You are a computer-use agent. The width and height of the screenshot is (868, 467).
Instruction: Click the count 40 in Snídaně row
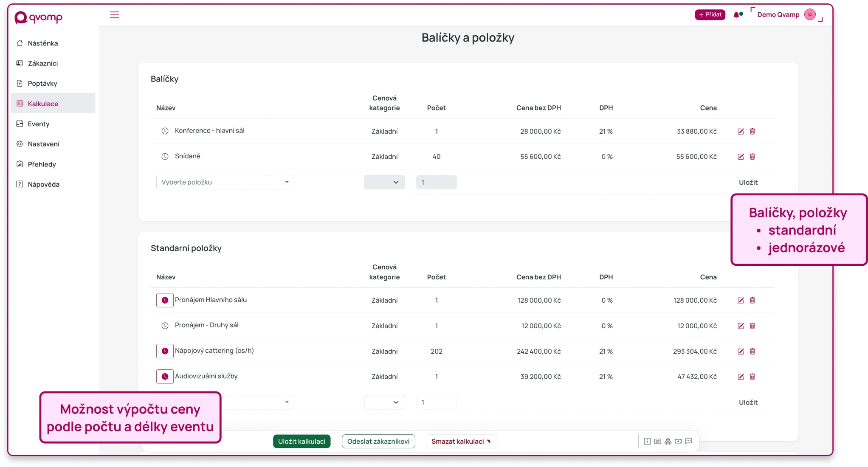(x=437, y=157)
